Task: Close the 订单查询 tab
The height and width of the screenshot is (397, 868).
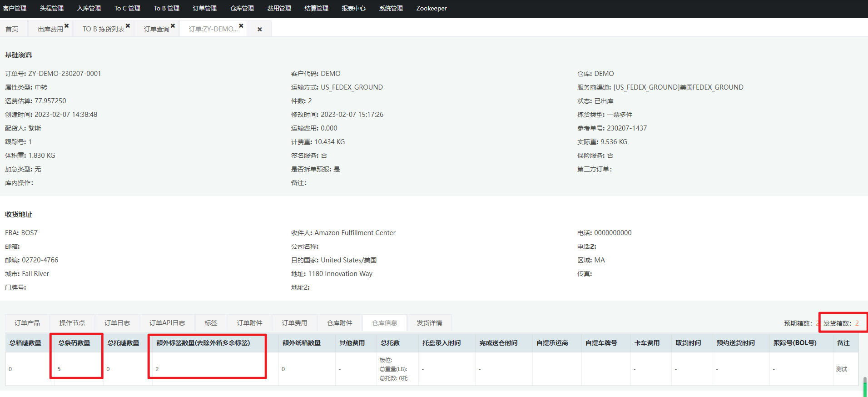Action: click(173, 26)
